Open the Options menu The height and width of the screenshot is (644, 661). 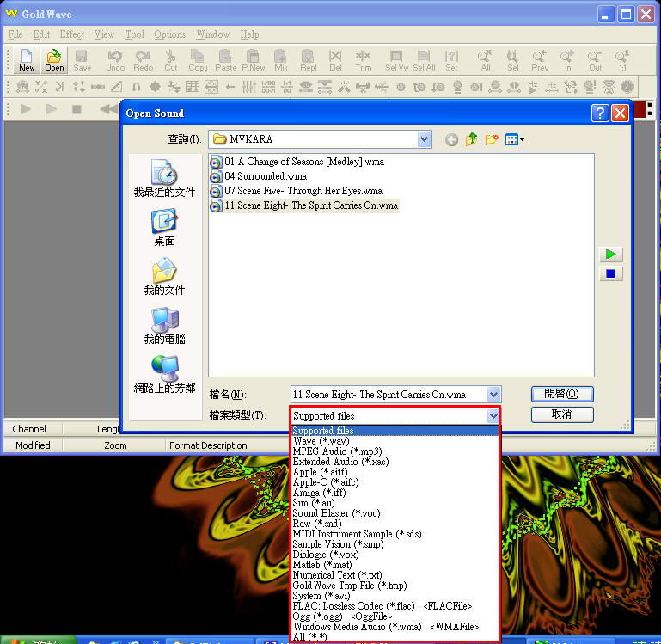click(169, 34)
